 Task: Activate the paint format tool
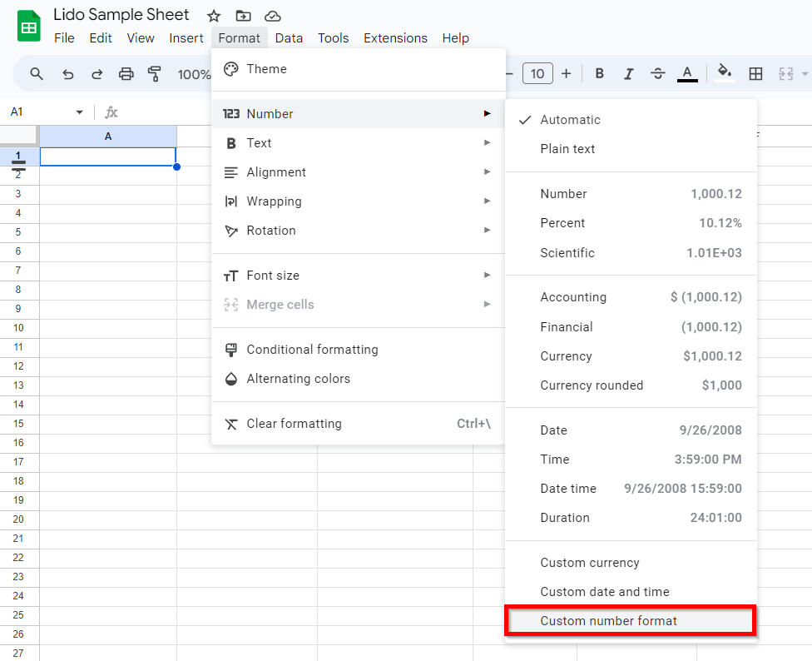[x=154, y=74]
